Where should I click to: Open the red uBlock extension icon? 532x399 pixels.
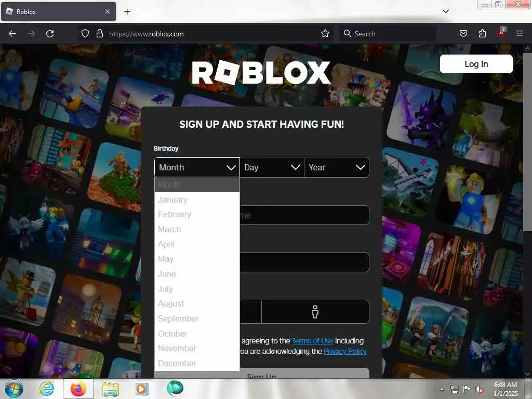pyautogui.click(x=501, y=33)
